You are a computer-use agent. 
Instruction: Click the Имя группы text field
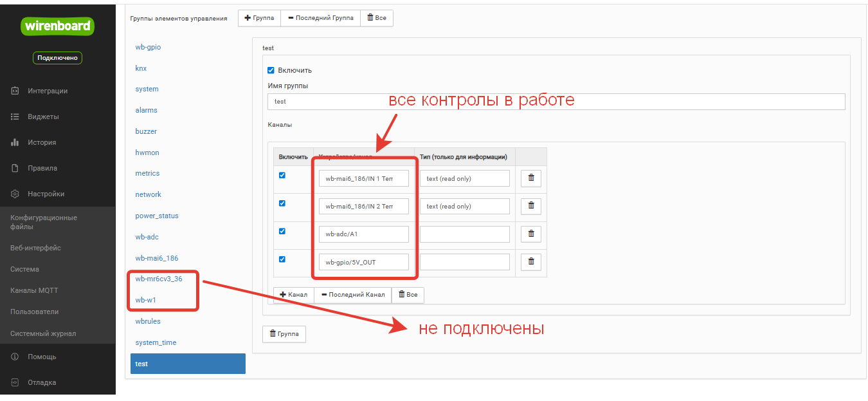pyautogui.click(x=556, y=102)
